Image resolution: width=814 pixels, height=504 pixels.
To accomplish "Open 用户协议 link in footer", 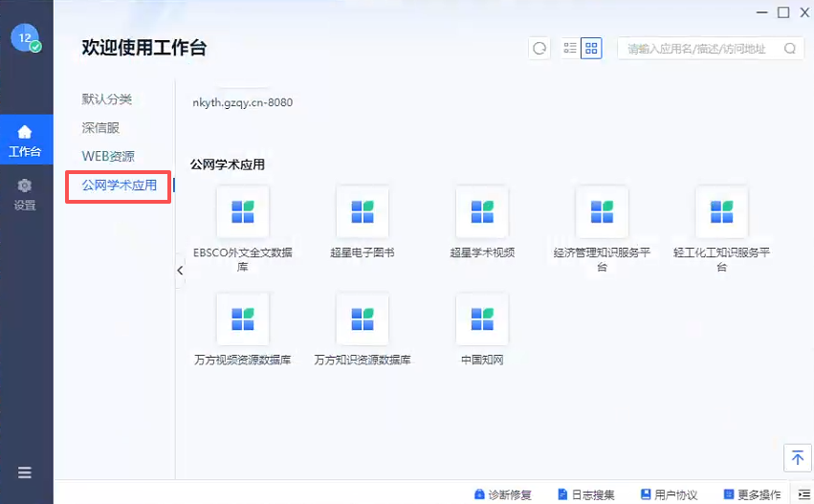I will [669, 494].
